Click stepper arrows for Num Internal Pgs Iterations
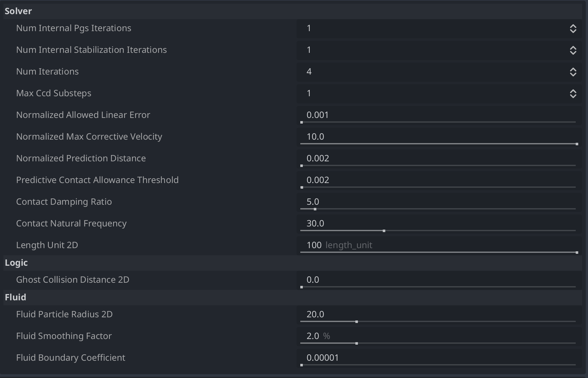Screen dimensions: 588x378 pos(573,29)
